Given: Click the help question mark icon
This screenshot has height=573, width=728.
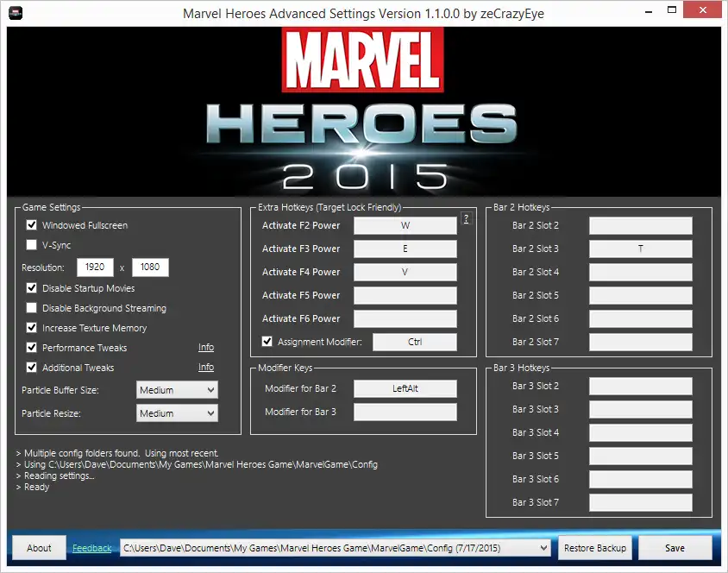Looking at the screenshot, I should (x=467, y=218).
